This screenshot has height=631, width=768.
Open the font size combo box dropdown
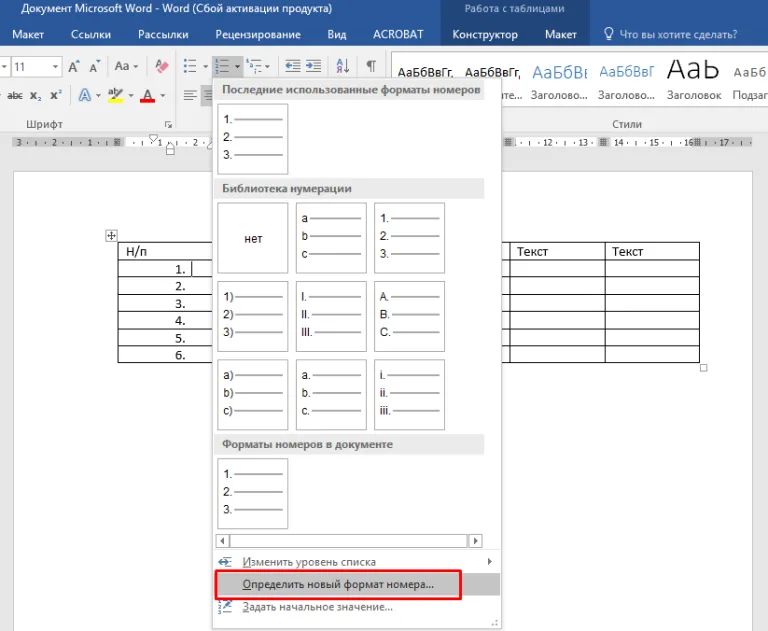tap(55, 67)
